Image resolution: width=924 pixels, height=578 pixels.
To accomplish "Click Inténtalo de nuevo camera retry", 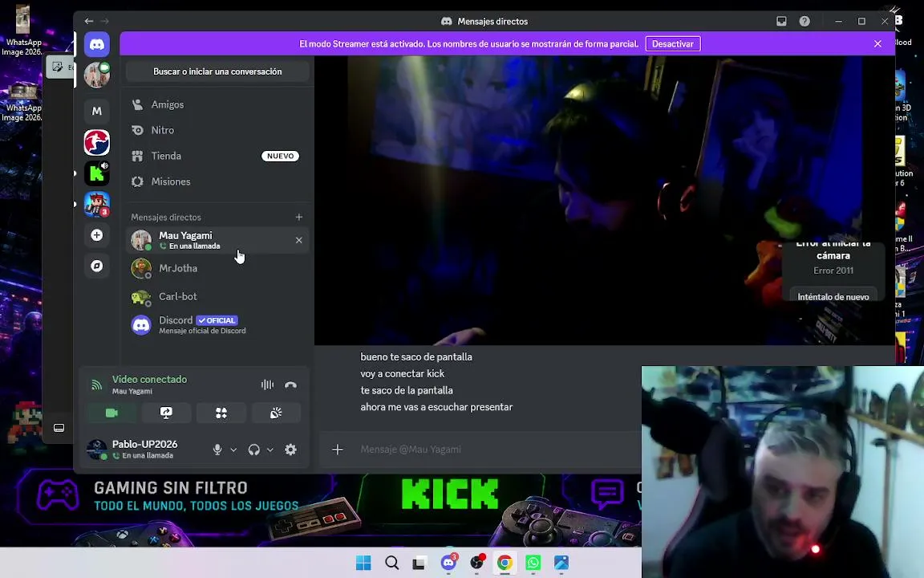I will (833, 297).
